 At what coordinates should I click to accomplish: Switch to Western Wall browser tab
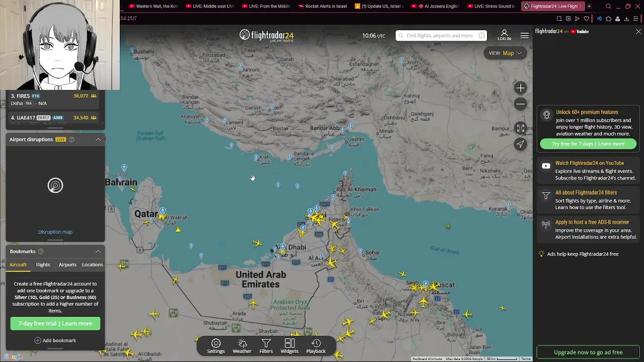click(x=154, y=6)
